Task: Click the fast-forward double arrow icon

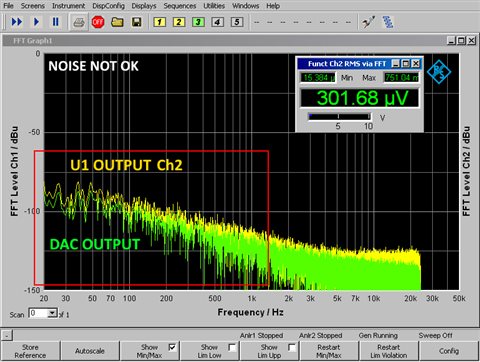Action: (x=17, y=22)
